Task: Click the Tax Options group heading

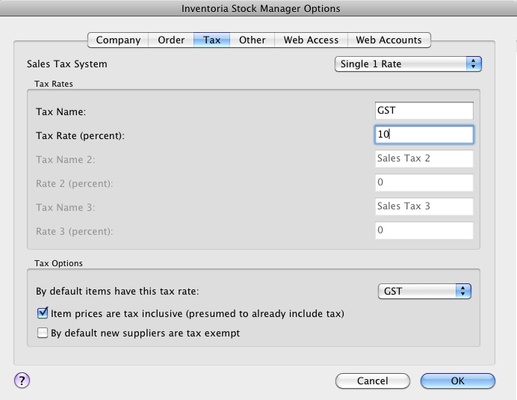Action: (58, 263)
